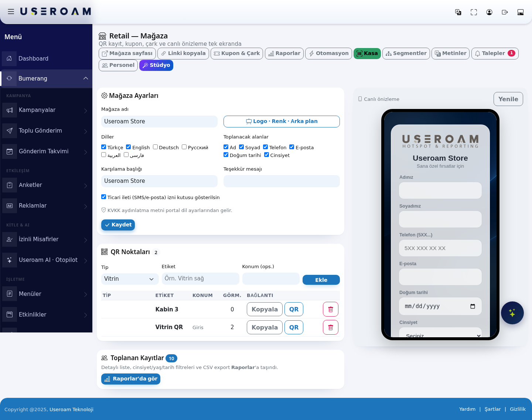Enable the Русский language checkbox

pos(184,147)
